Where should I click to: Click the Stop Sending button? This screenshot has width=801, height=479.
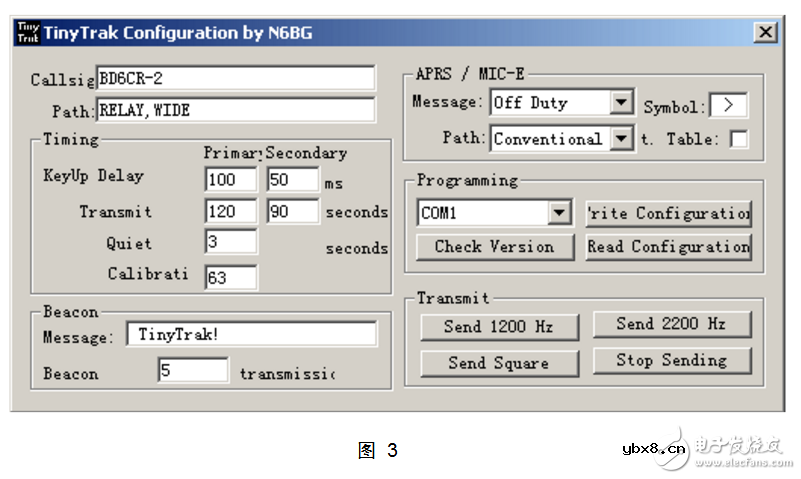pos(671,360)
